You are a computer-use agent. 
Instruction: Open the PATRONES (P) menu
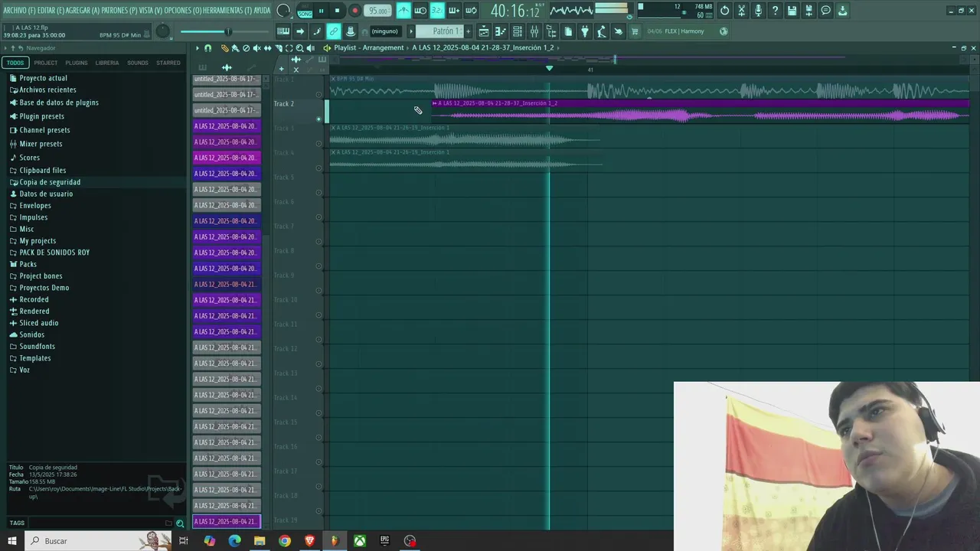coord(119,11)
